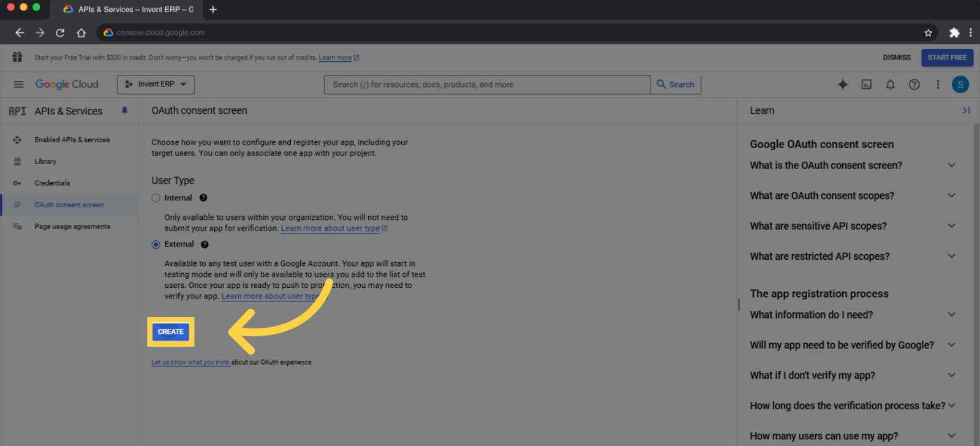This screenshot has height=446, width=980.
Task: Select the External user type
Action: pos(156,244)
